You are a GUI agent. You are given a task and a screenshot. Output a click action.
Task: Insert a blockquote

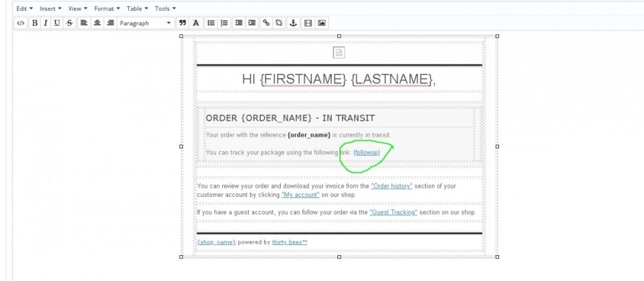tap(183, 23)
